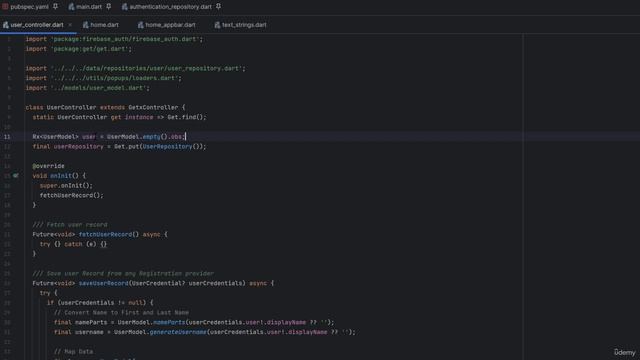Click Dart file icon on main.dart tab
Image resolution: width=640 pixels, height=360 pixels.
tap(71, 7)
